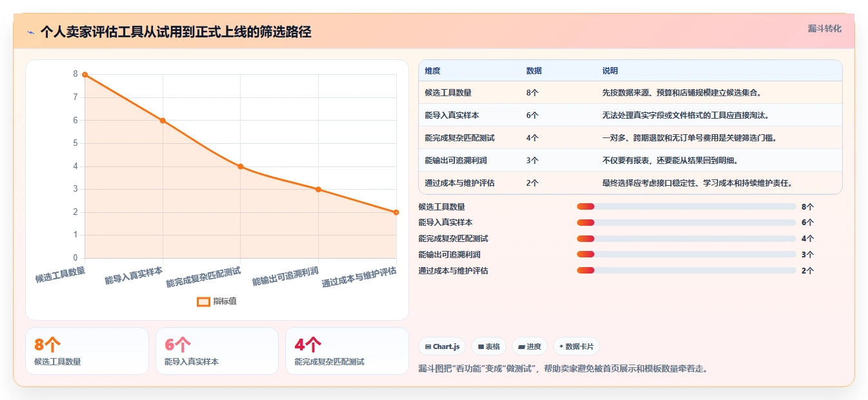Click the 6个 value in the table
The height and width of the screenshot is (400, 868).
(532, 115)
